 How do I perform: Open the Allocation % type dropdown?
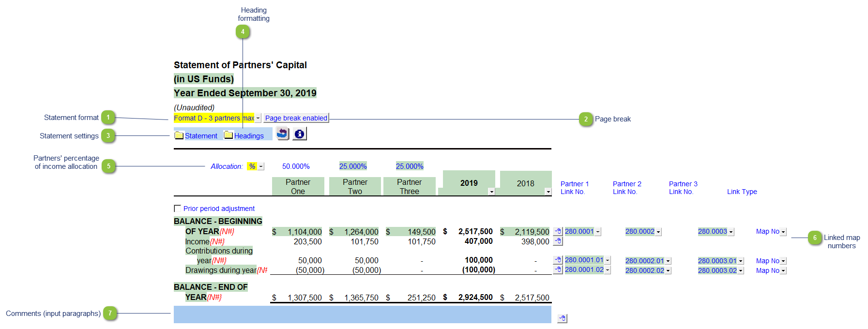point(261,166)
